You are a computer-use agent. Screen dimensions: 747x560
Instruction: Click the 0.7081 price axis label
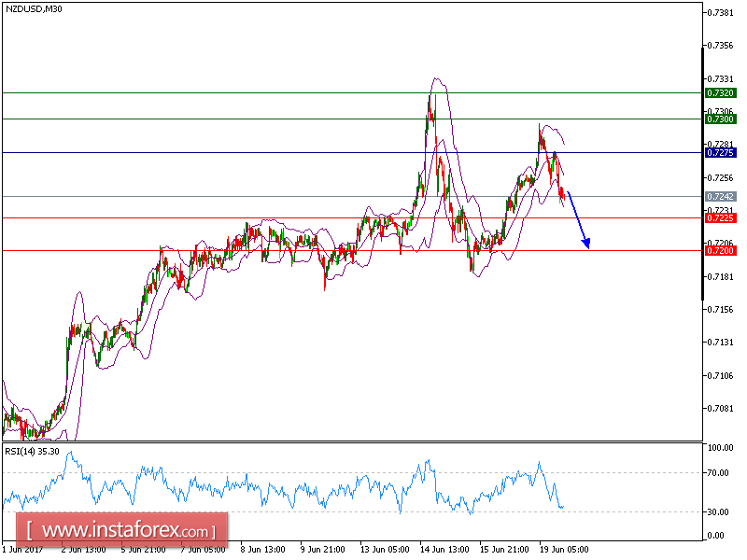pyautogui.click(x=720, y=409)
